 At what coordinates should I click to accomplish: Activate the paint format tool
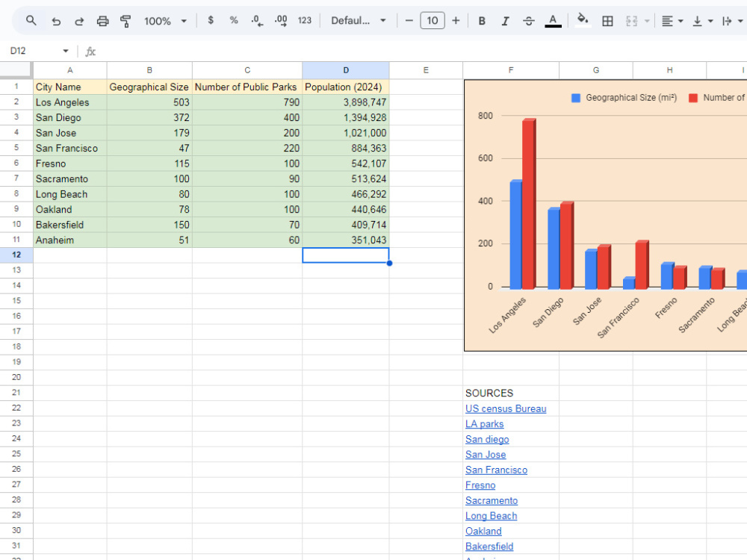[125, 21]
